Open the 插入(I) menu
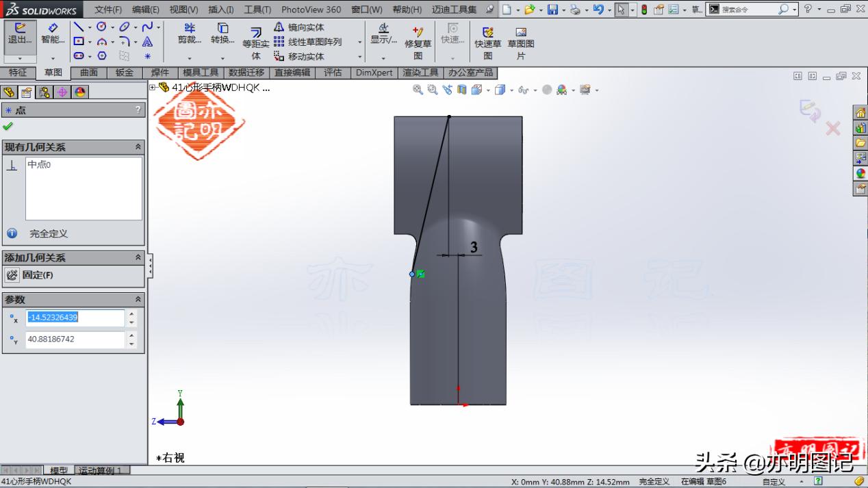868x488 pixels. click(x=221, y=9)
